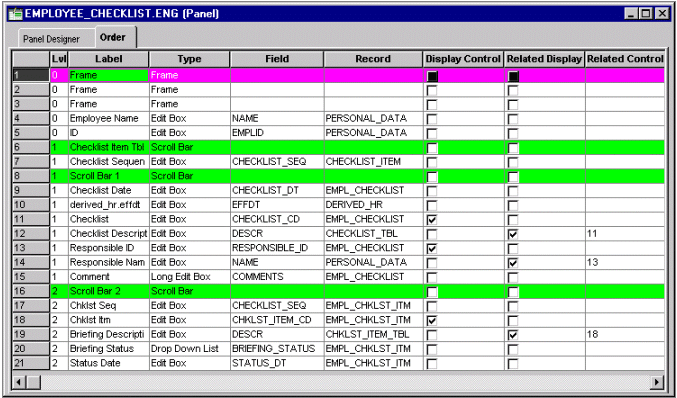Click the CHKLST_ITEM_TBL record cell

[373, 335]
